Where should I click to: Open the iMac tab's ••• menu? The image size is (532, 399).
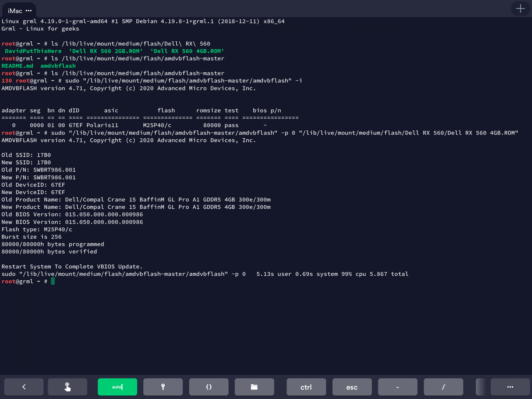coord(29,11)
